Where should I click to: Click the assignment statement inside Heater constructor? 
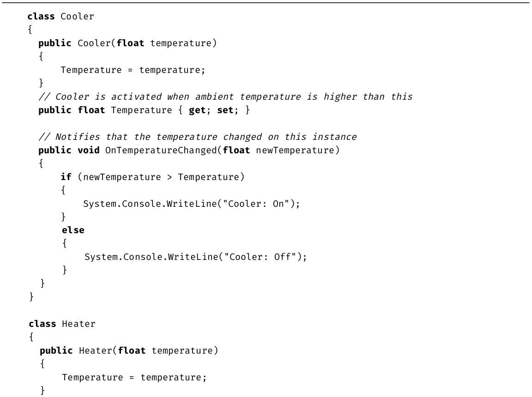coord(134,378)
